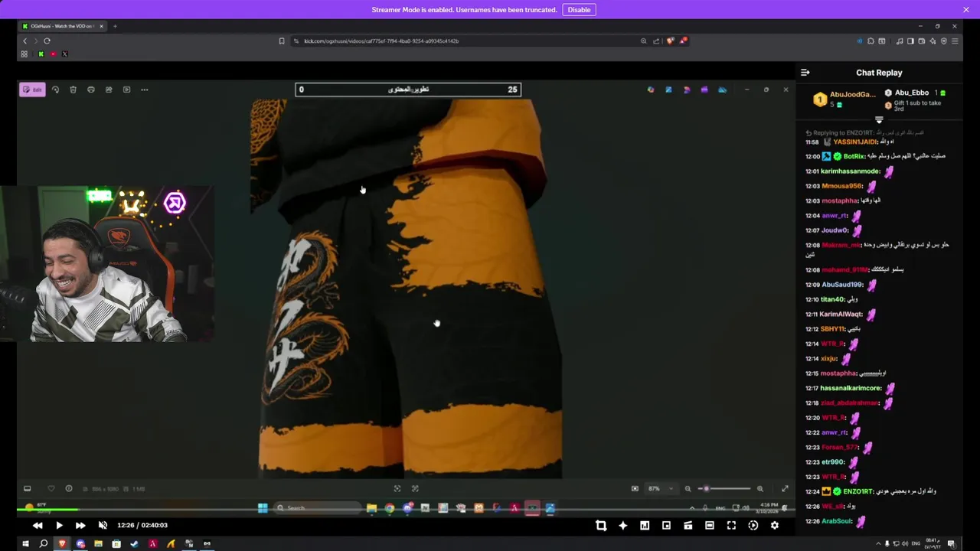Select ENZO1RT username at 12:24
980x551 pixels.
tap(858, 491)
